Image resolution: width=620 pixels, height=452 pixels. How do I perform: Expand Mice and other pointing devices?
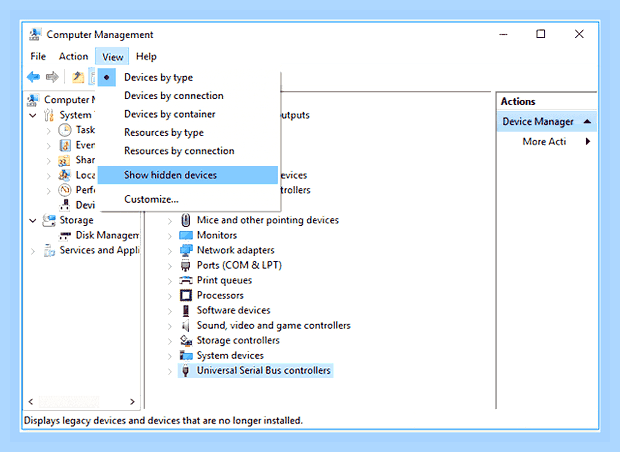click(x=170, y=221)
